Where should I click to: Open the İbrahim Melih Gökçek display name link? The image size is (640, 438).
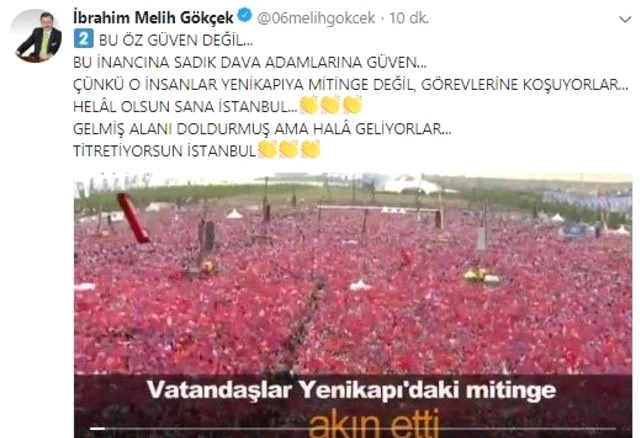pyautogui.click(x=153, y=18)
